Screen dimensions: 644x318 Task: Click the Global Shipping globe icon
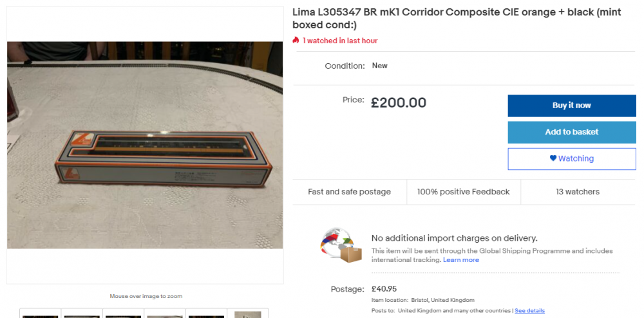click(x=341, y=245)
